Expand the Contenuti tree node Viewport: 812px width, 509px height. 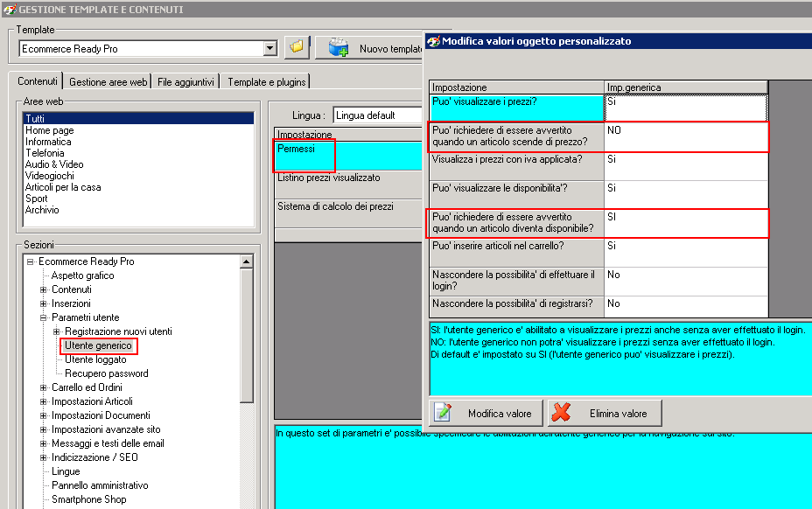(44, 289)
